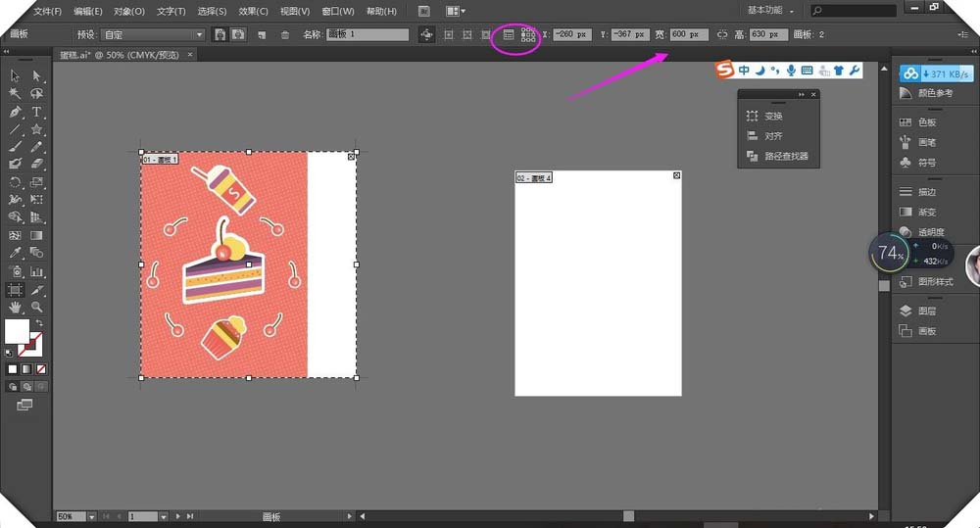Select the Blob Brush tool
980x528 pixels.
click(15, 164)
